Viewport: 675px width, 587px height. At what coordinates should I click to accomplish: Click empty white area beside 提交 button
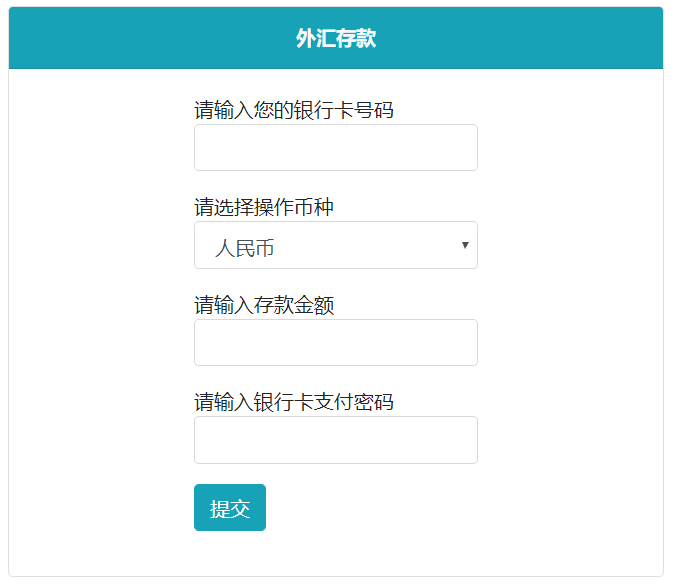[x=400, y=508]
